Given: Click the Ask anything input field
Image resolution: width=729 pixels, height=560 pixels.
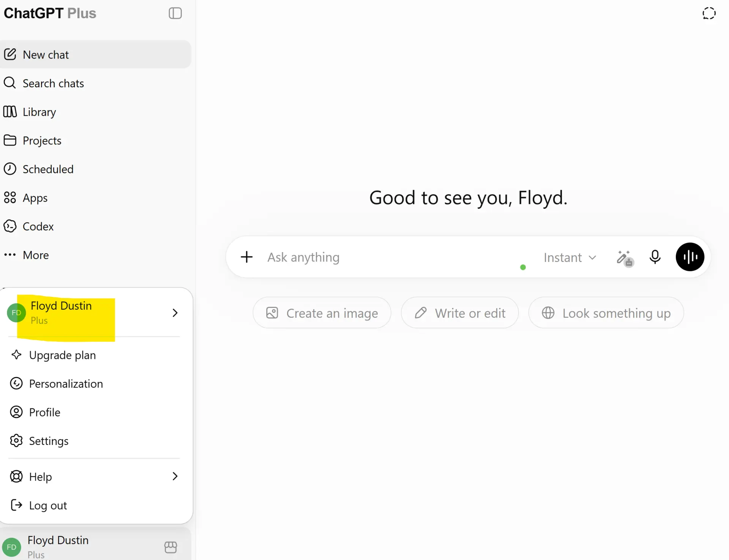Looking at the screenshot, I should tap(395, 257).
